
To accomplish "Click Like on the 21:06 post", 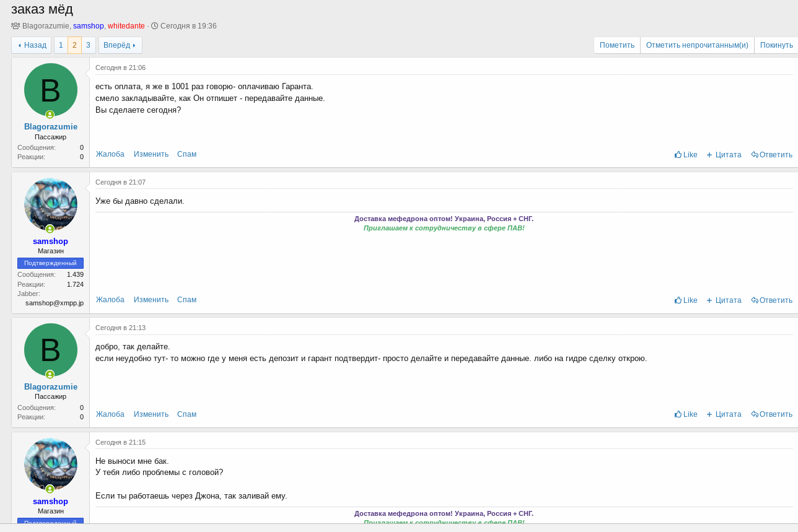I will pyautogui.click(x=686, y=155).
